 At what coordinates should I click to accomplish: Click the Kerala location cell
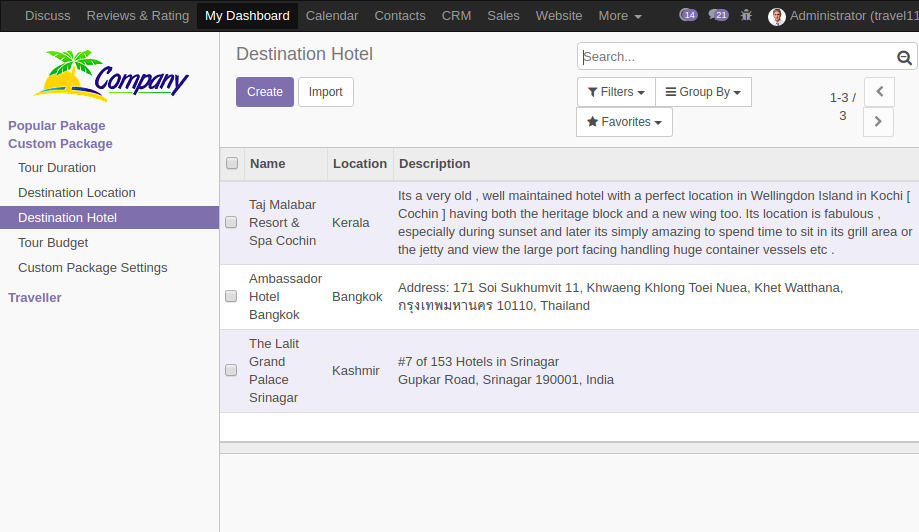(x=350, y=223)
